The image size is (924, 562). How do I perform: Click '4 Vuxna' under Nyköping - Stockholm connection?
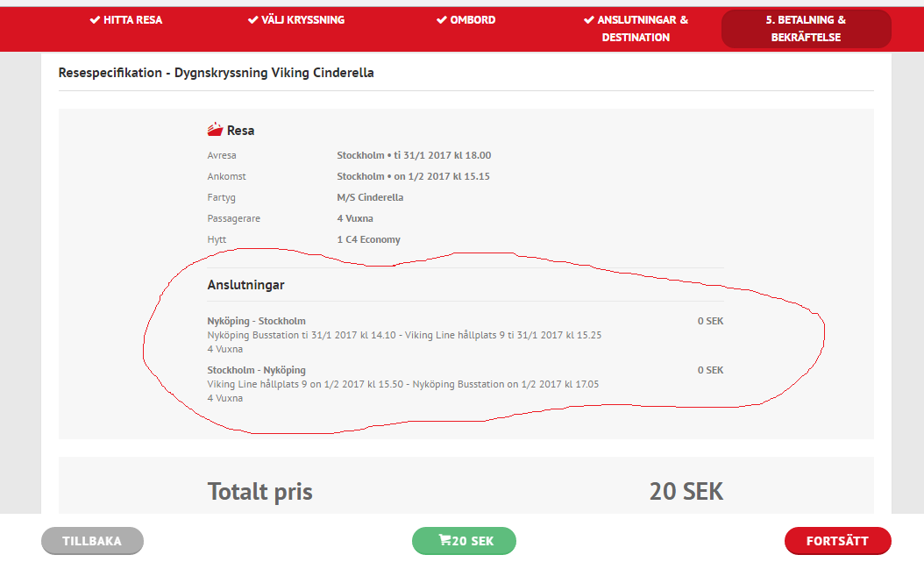pos(224,349)
